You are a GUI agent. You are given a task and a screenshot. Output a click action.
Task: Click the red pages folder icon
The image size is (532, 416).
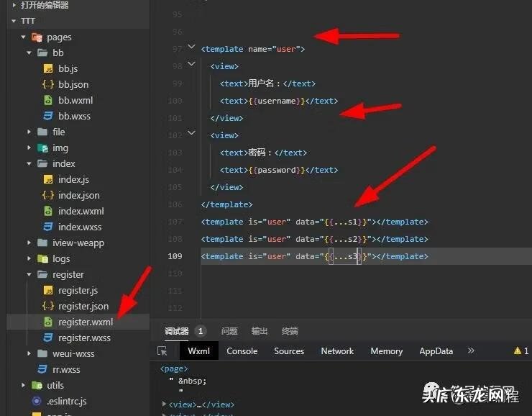point(37,37)
